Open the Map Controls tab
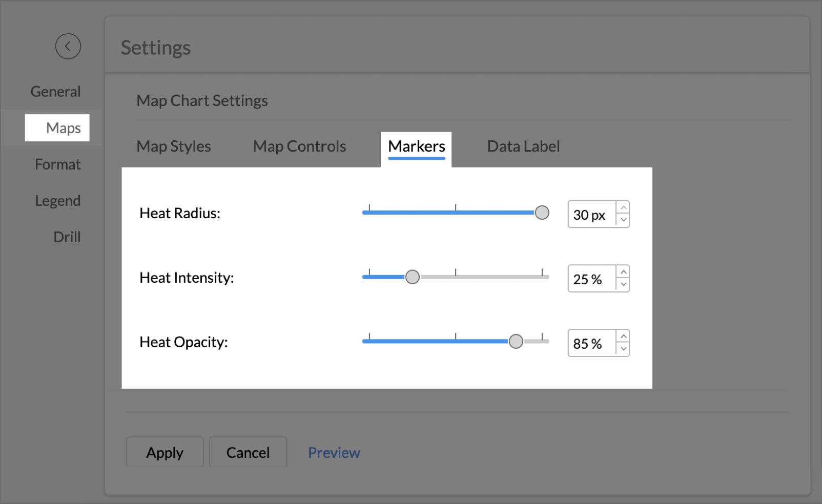The height and width of the screenshot is (504, 822). 299,146
